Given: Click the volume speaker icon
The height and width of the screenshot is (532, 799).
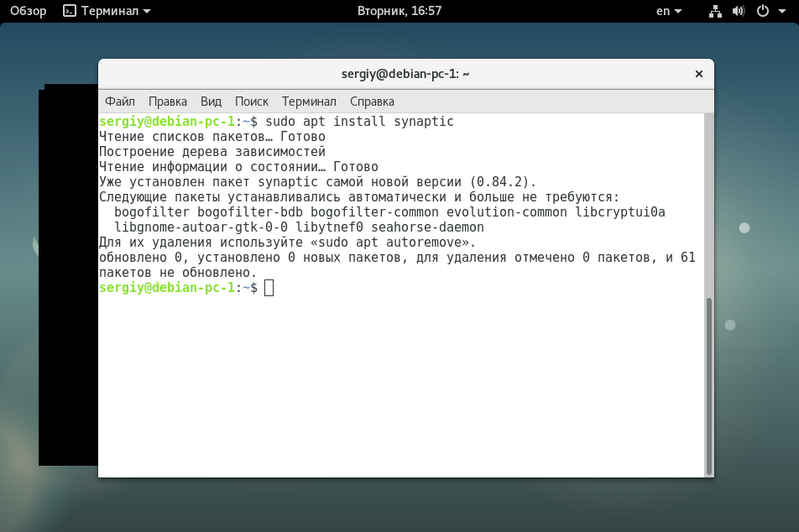Looking at the screenshot, I should 739,11.
